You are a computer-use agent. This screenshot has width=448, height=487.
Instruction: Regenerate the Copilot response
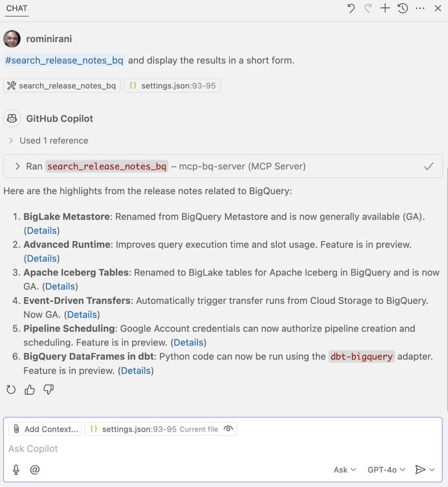[x=11, y=389]
